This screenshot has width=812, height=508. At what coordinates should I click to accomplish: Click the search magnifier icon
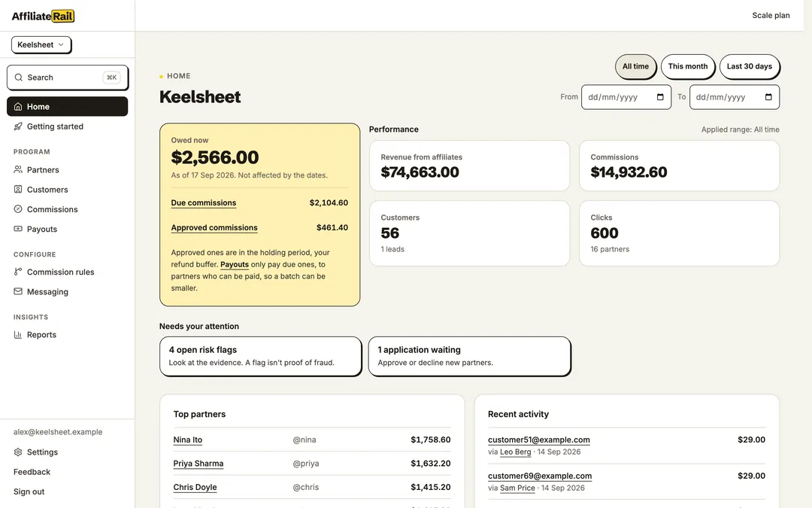19,78
